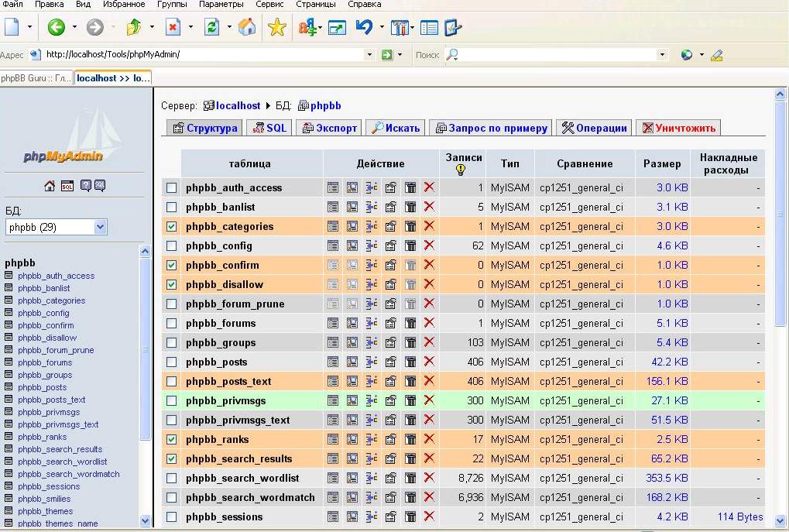Screen dimensions: 789x532
Task: Open phpbb_smilies link in sidebar
Action: (x=44, y=499)
